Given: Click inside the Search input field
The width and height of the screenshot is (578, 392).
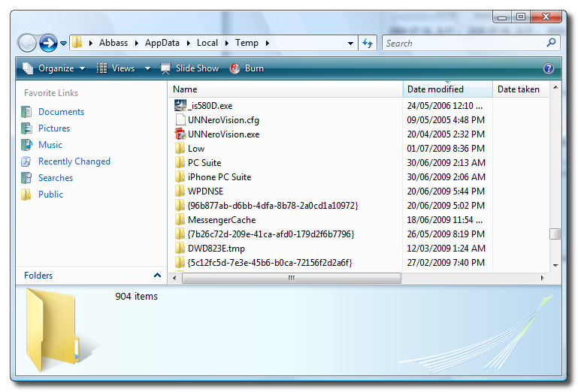Looking at the screenshot, I should coord(462,43).
